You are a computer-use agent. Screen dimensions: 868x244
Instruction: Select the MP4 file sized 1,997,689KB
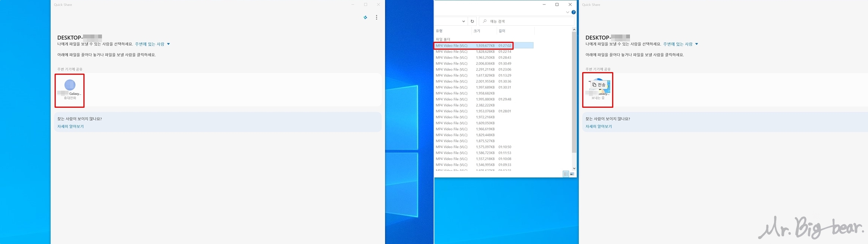tap(484, 87)
